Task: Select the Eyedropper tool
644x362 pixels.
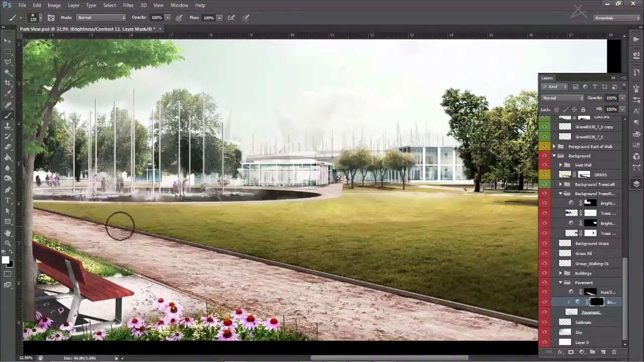Action: click(8, 94)
